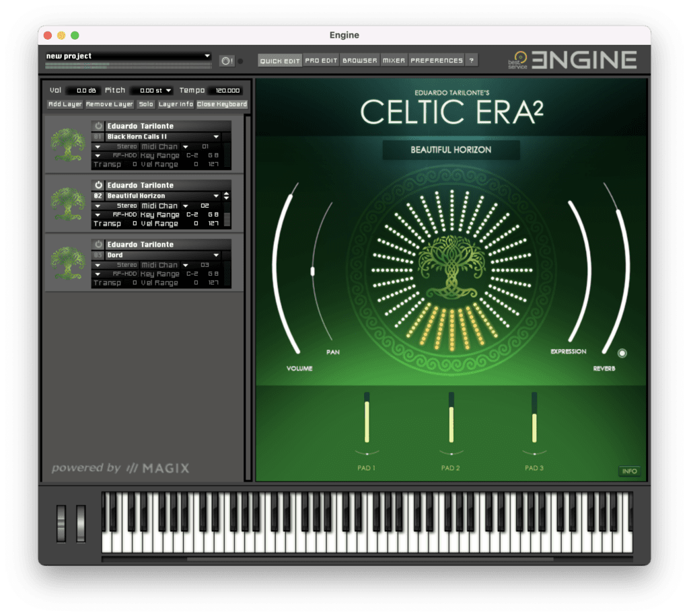This screenshot has width=689, height=616.
Task: Click the PAD 2 pan arc
Action: click(451, 453)
